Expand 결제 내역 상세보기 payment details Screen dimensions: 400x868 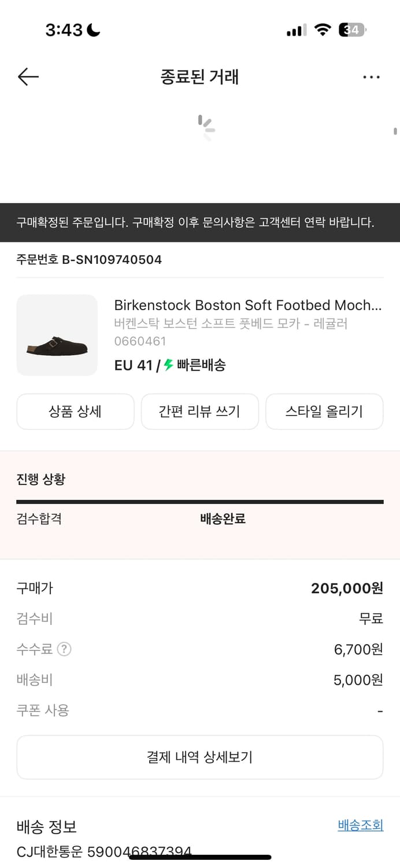tap(200, 757)
